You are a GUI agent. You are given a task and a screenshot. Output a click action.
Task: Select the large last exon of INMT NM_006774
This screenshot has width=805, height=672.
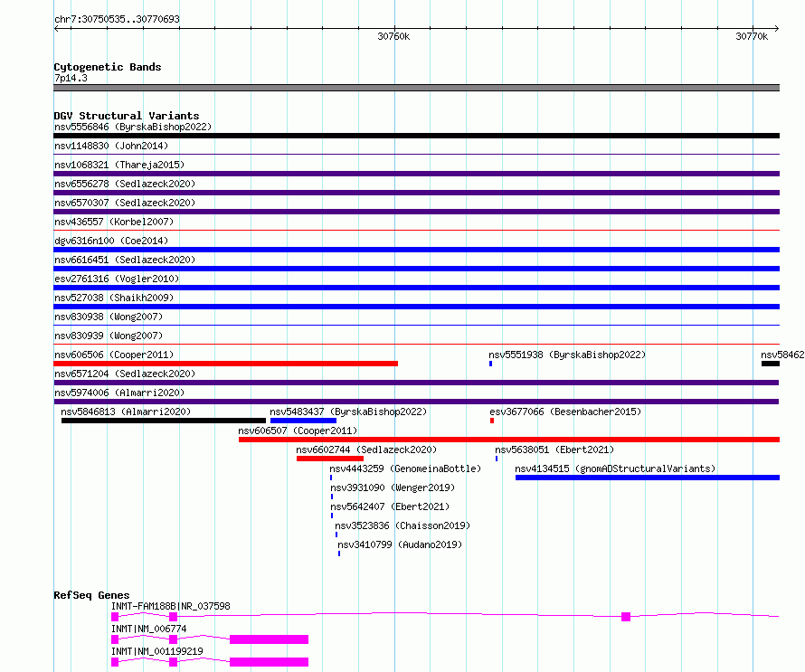269,639
